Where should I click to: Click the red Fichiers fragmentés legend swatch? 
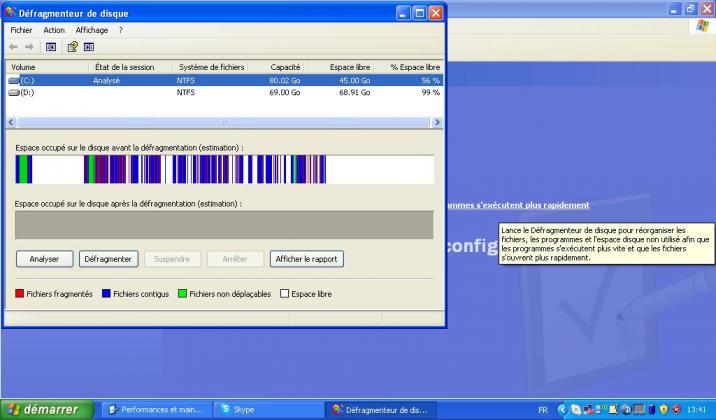(20, 294)
